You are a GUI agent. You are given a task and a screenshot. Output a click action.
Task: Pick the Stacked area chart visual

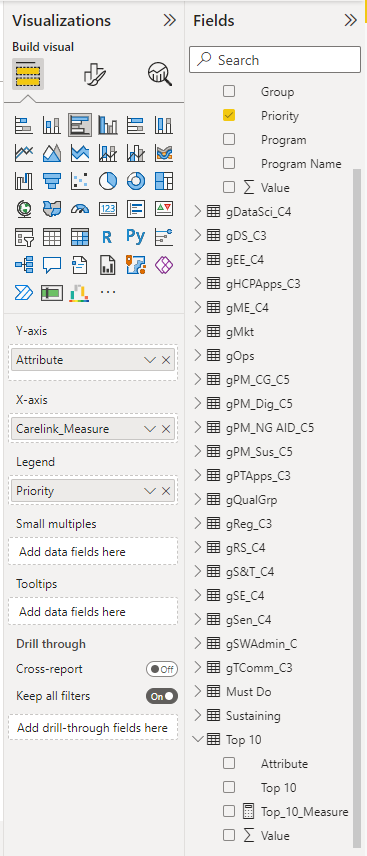click(x=80, y=153)
